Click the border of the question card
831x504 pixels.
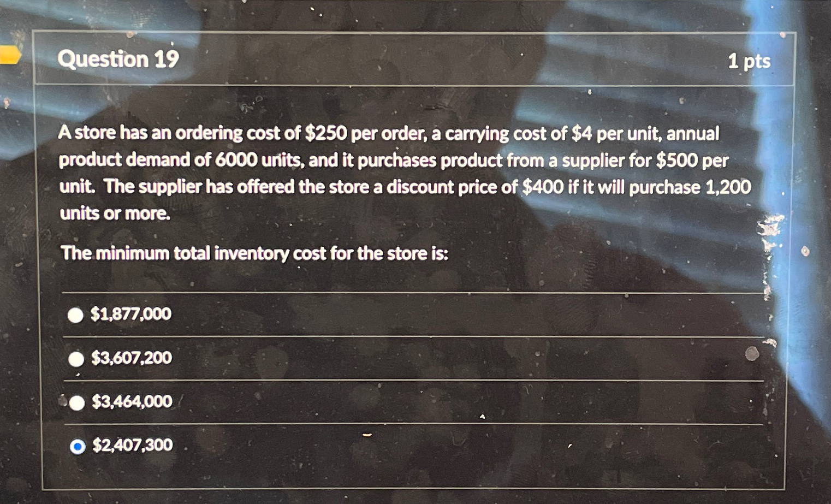(35, 246)
